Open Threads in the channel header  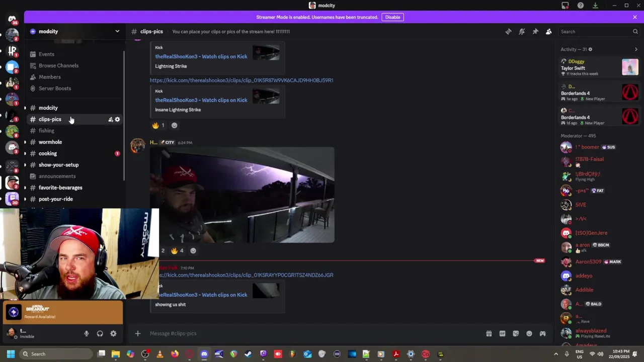(508, 31)
